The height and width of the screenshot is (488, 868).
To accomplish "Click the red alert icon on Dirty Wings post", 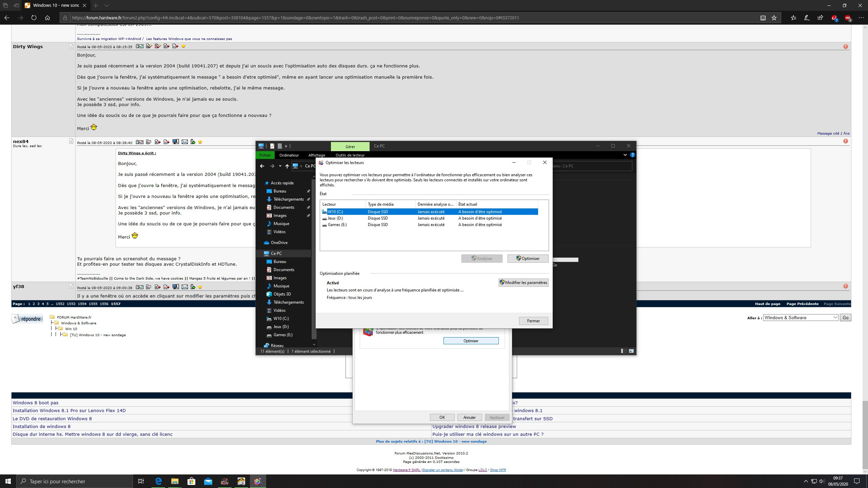I will tap(845, 46).
